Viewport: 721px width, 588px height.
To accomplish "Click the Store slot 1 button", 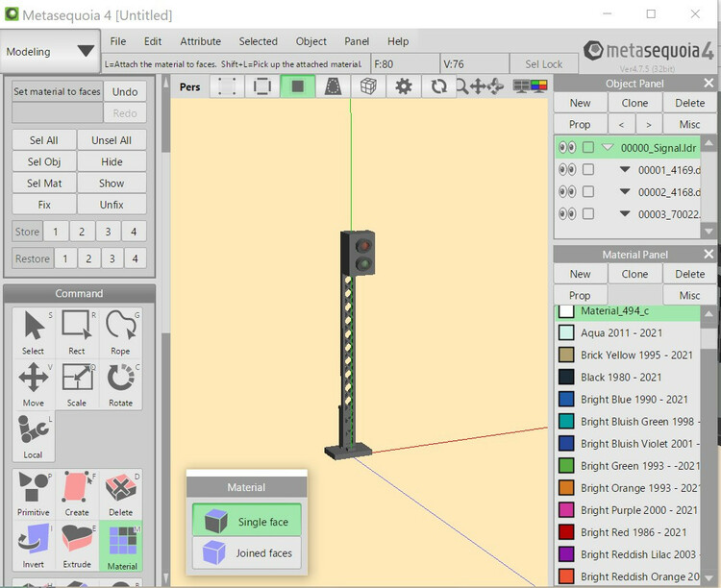I will coord(56,232).
